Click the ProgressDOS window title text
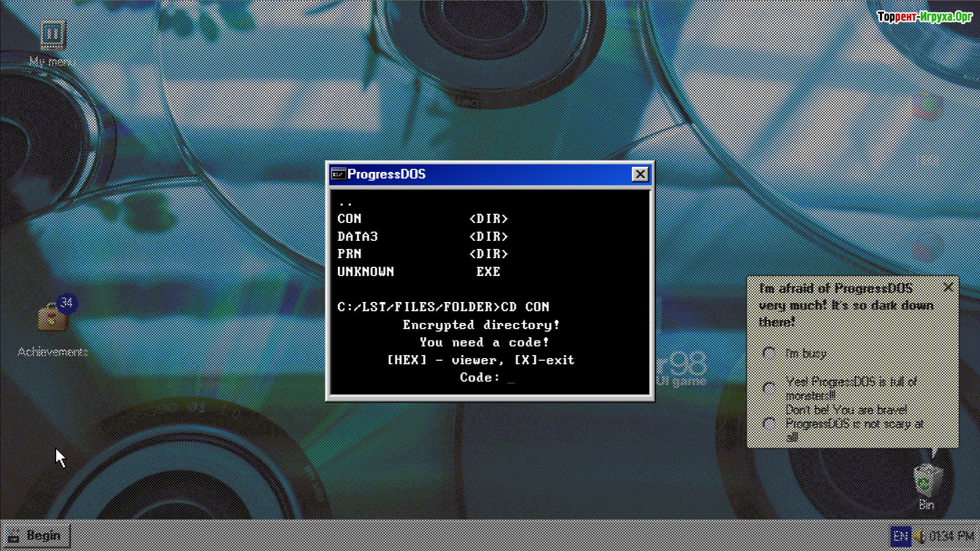This screenshot has width=980, height=551. 386,174
